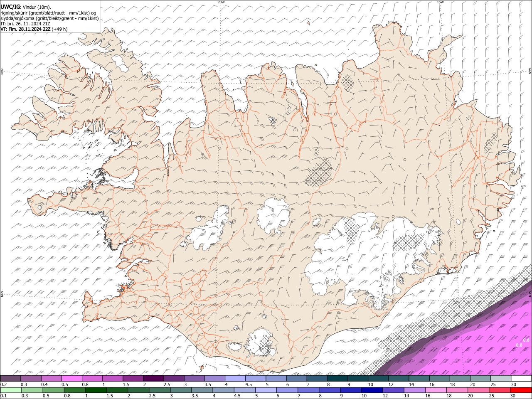Click the '20W' longitude label

pos(221,2)
